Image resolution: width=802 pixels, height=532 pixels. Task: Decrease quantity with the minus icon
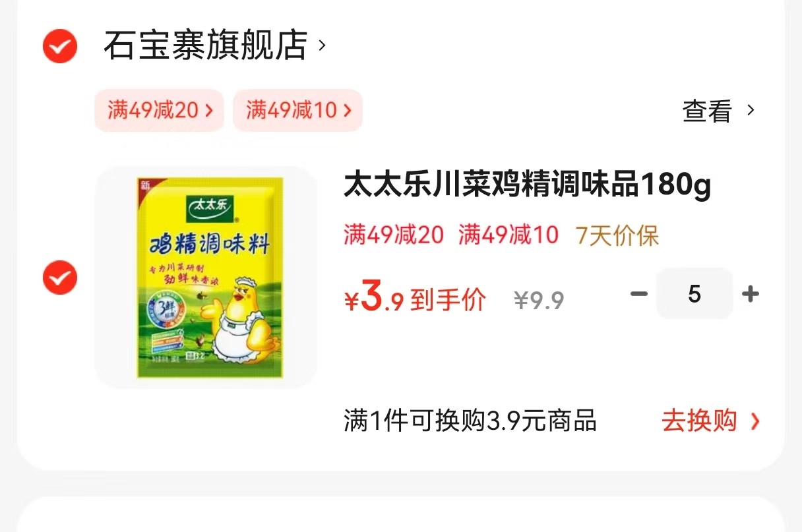638,294
